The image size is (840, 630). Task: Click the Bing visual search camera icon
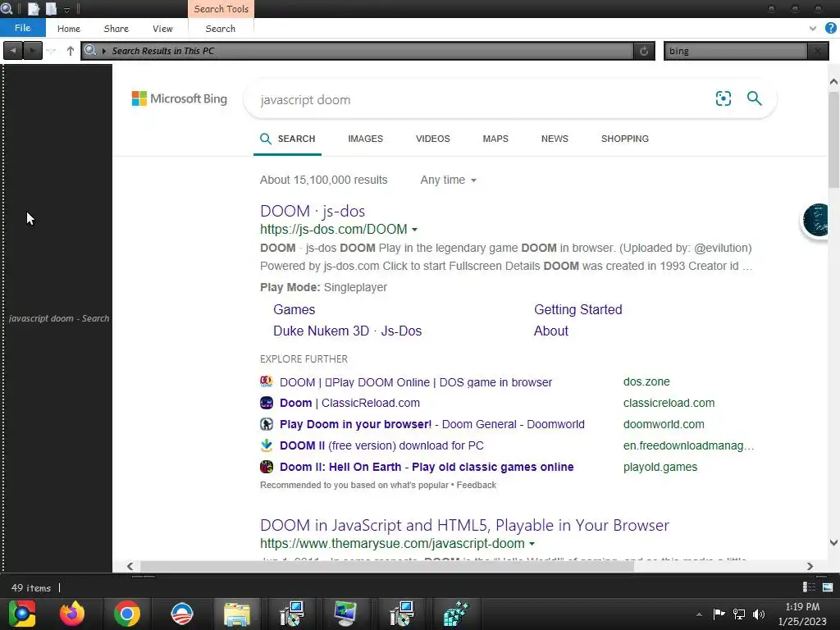(x=724, y=98)
